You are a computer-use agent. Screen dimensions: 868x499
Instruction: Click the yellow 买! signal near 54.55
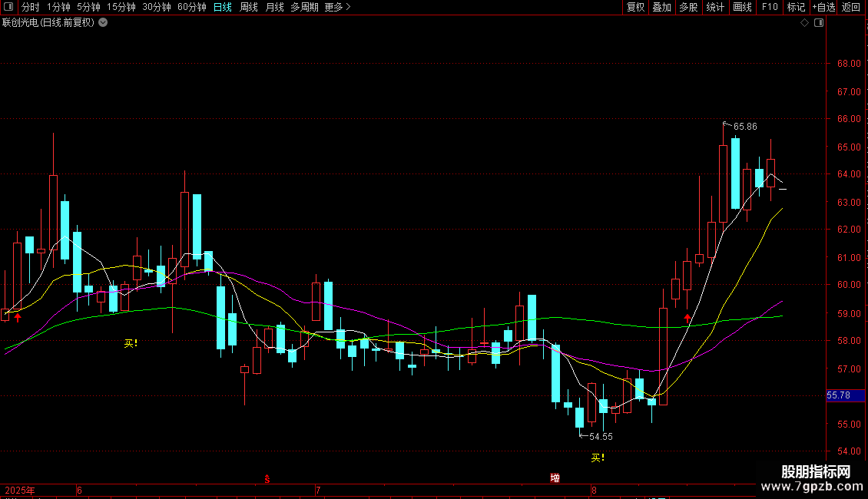click(598, 458)
